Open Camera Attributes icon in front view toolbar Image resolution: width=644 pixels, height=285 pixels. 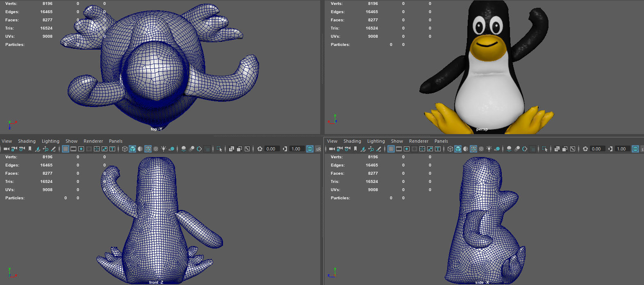(22, 149)
